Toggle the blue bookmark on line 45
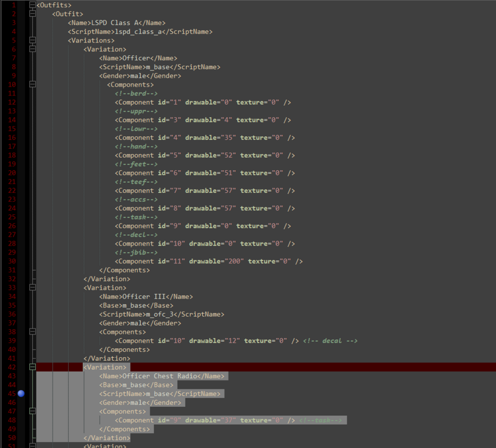Viewport: 496px width, 448px height. (x=21, y=394)
